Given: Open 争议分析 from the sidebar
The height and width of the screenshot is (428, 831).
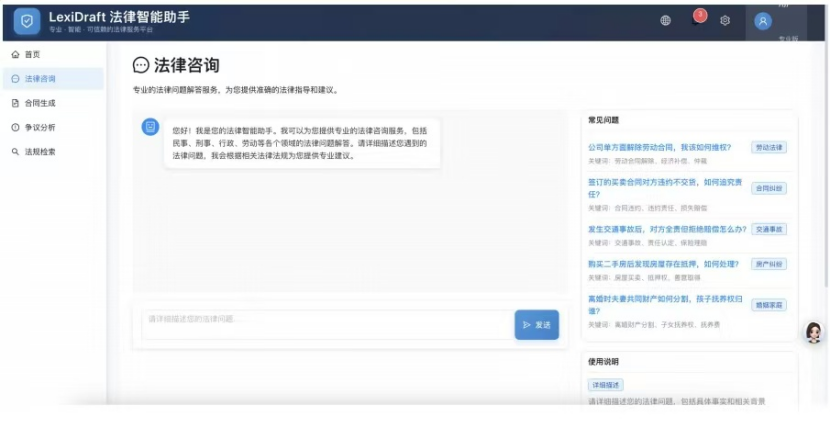Looking at the screenshot, I should coord(40,127).
